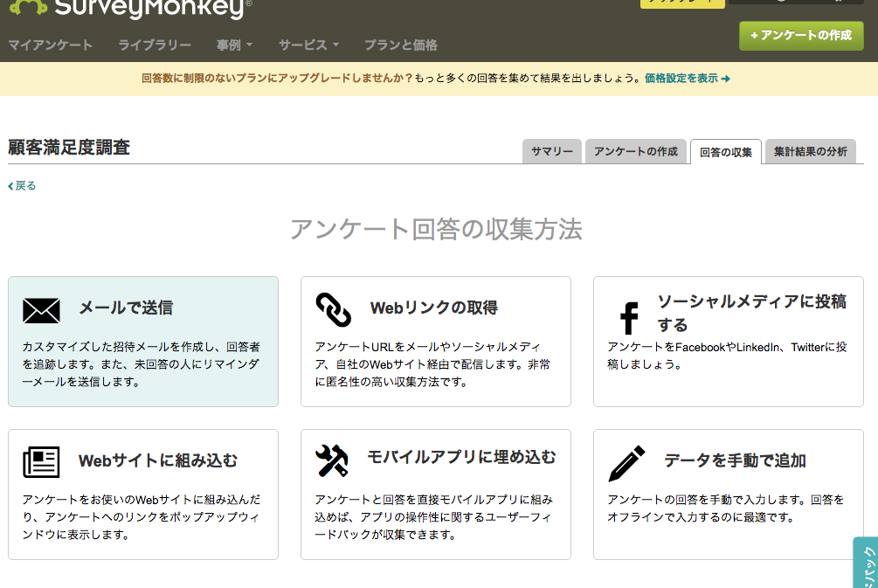Click the newspaper icon for Webサイトに組み込む
Viewport: 878px width, 588px height.
coord(41,462)
